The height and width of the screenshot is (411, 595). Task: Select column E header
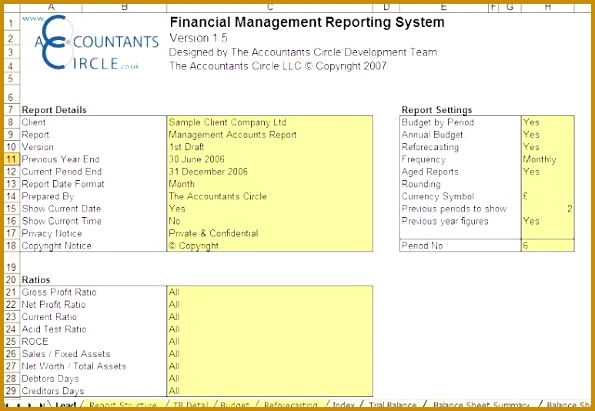pyautogui.click(x=444, y=8)
